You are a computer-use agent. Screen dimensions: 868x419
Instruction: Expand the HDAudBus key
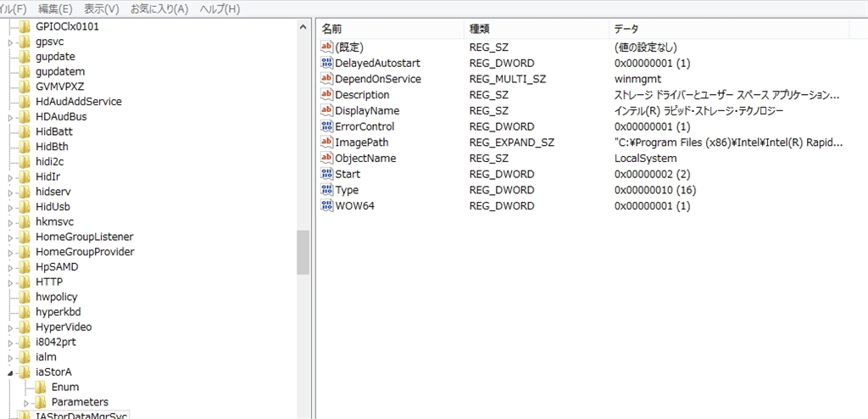point(10,118)
